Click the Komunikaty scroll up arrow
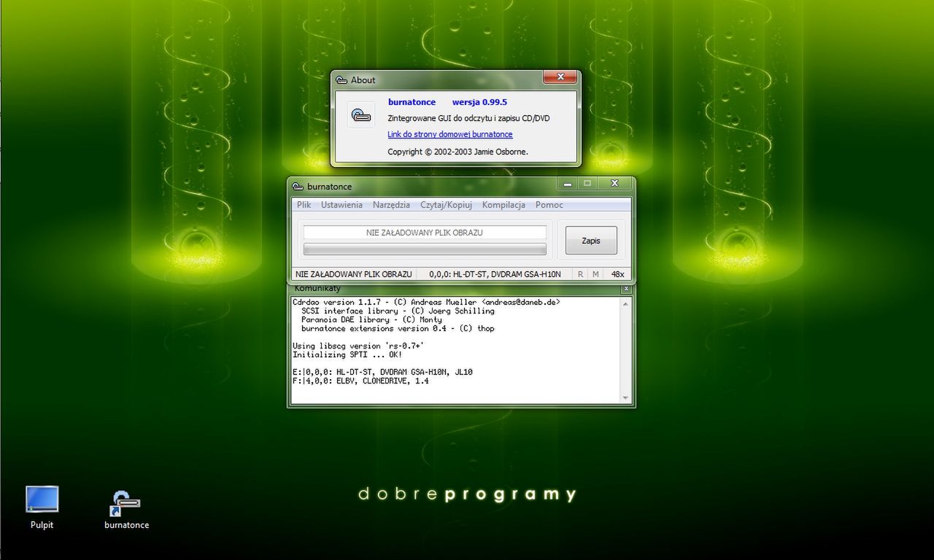The image size is (934, 560). 625,304
